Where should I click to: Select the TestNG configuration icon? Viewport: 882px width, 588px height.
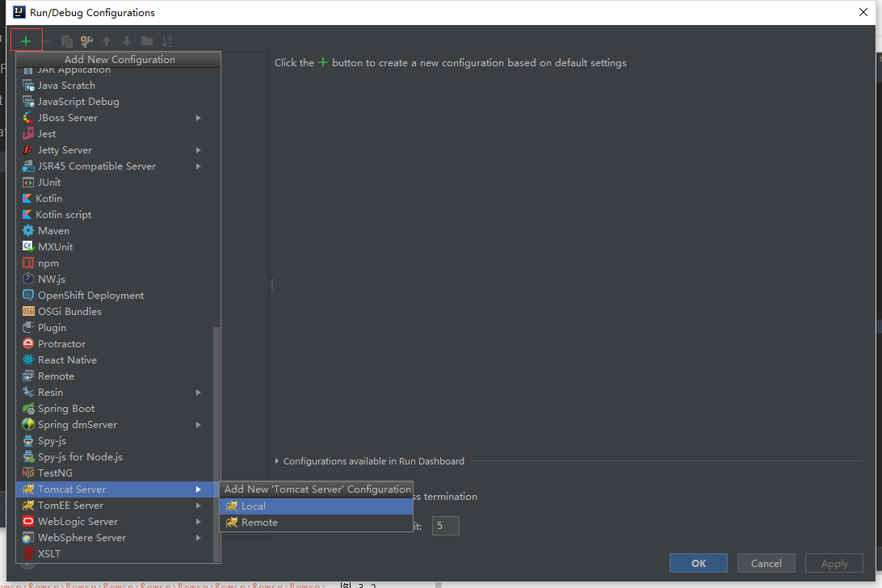[28, 473]
